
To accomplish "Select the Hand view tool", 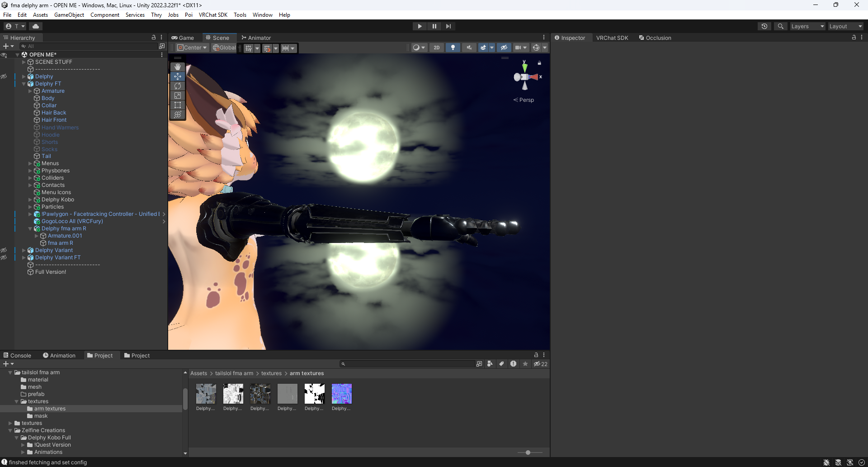I will coord(178,67).
